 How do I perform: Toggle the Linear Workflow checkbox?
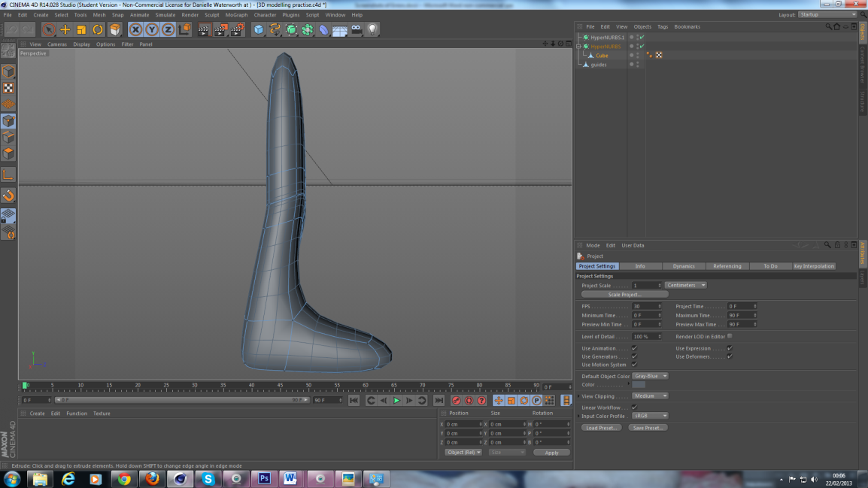(635, 406)
